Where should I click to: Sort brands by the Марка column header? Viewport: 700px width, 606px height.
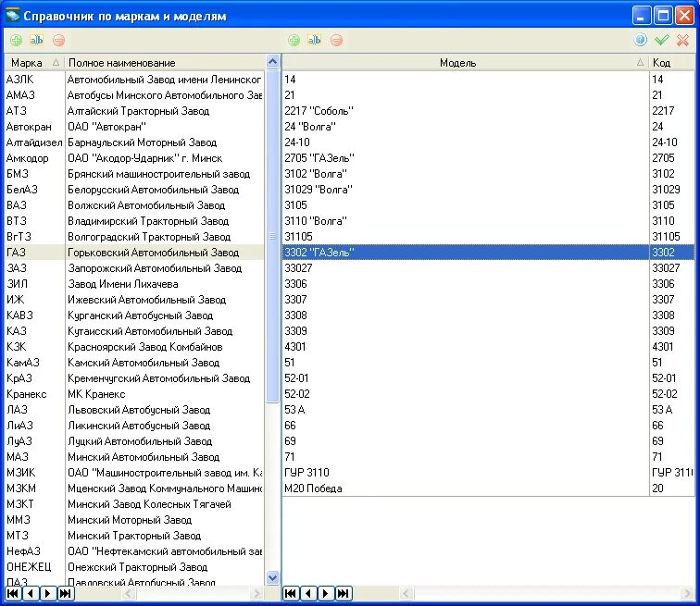34,63
